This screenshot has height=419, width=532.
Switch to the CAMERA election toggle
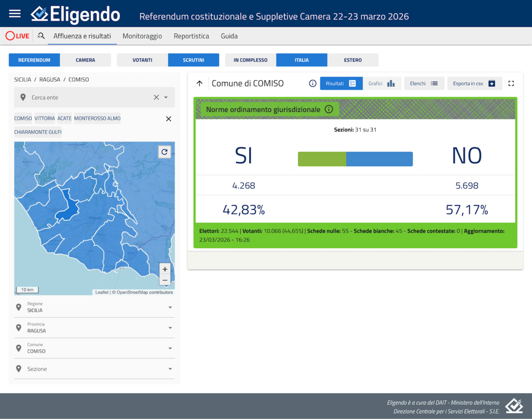click(85, 60)
